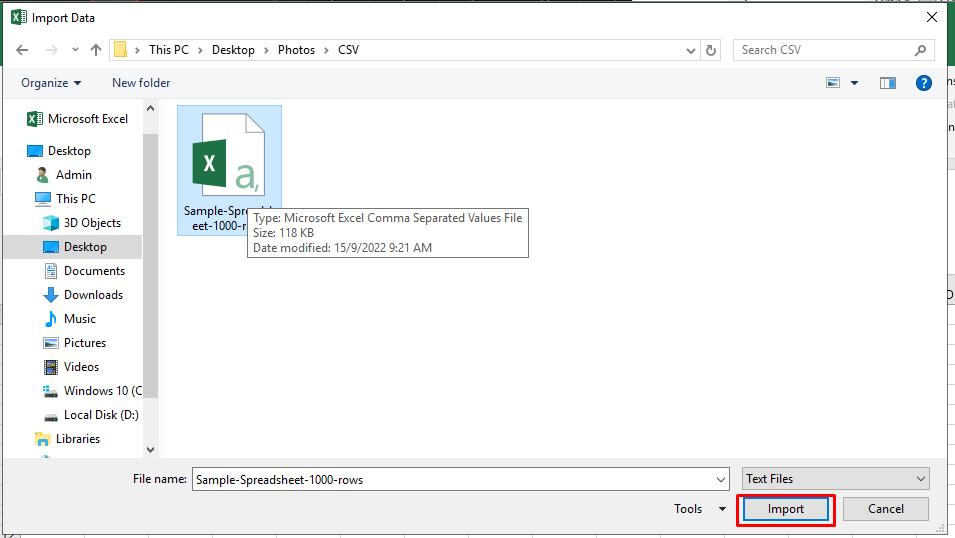Select Desktop in the address path
This screenshot has width=955, height=538.
click(x=233, y=50)
